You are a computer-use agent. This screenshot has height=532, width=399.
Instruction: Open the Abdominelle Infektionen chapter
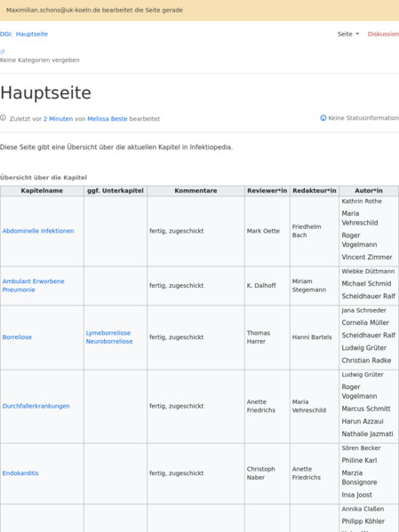pyautogui.click(x=38, y=231)
